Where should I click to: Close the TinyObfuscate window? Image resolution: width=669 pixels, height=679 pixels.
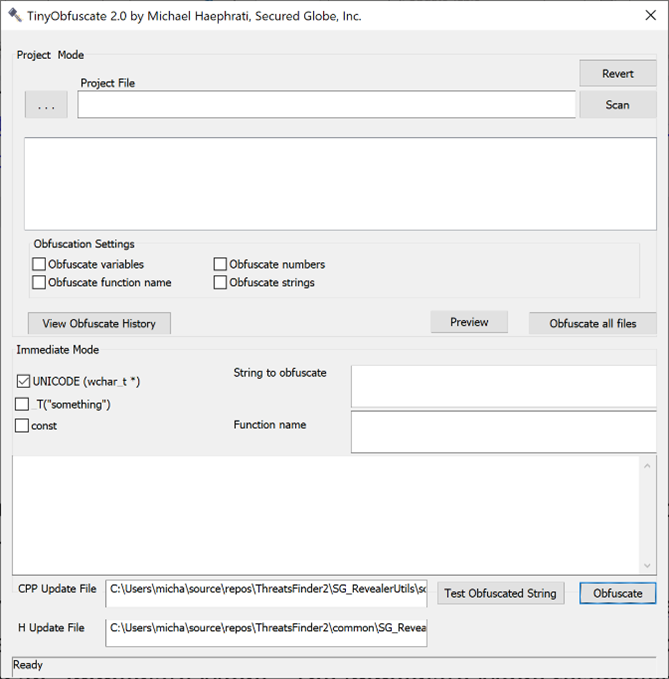[x=650, y=16]
